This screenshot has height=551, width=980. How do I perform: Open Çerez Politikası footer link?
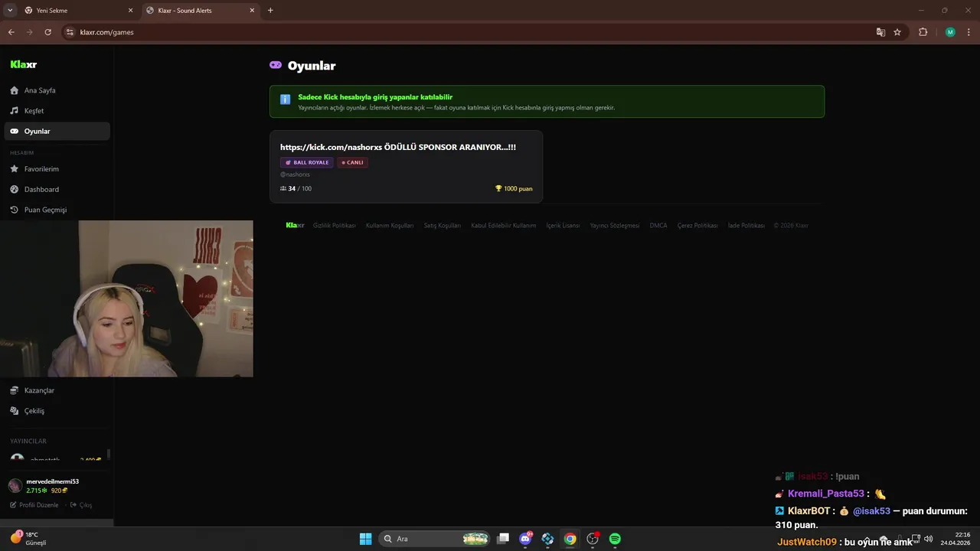tap(697, 226)
